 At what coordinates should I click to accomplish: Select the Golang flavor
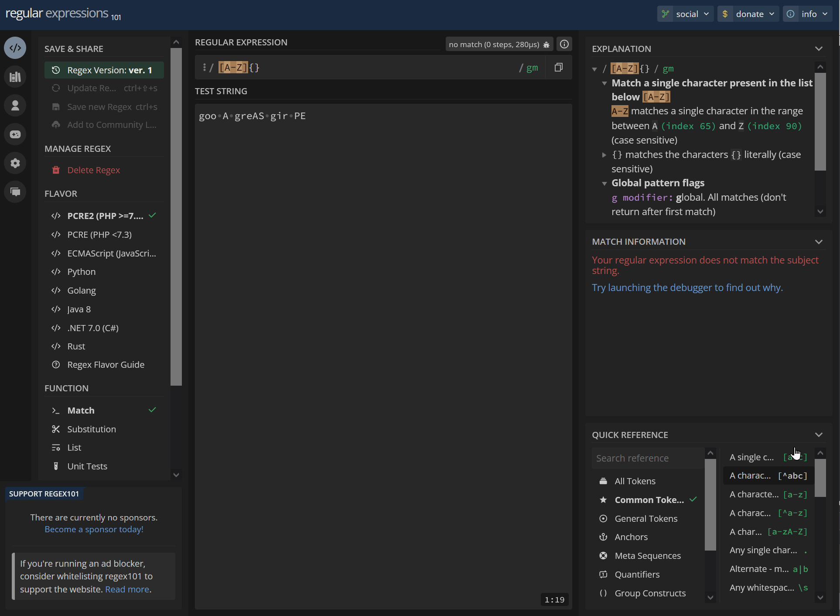tap(104, 291)
